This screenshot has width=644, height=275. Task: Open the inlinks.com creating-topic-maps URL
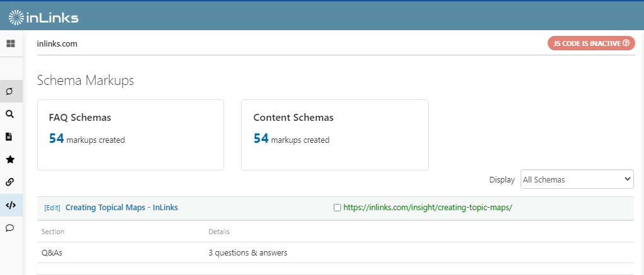pos(428,208)
